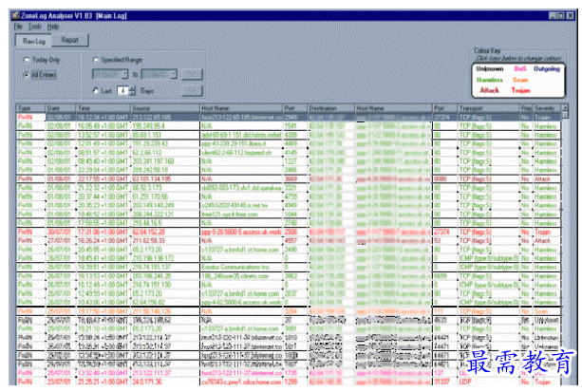This screenshot has height=392, width=582.
Task: Click time cell 19:17:50 +1:00 GMT
Action: coord(103,311)
